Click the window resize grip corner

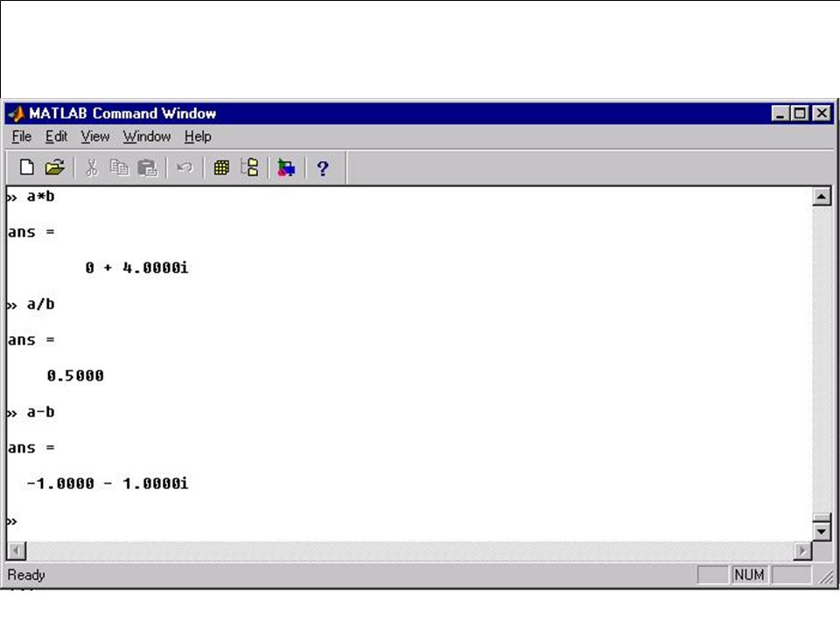[827, 577]
